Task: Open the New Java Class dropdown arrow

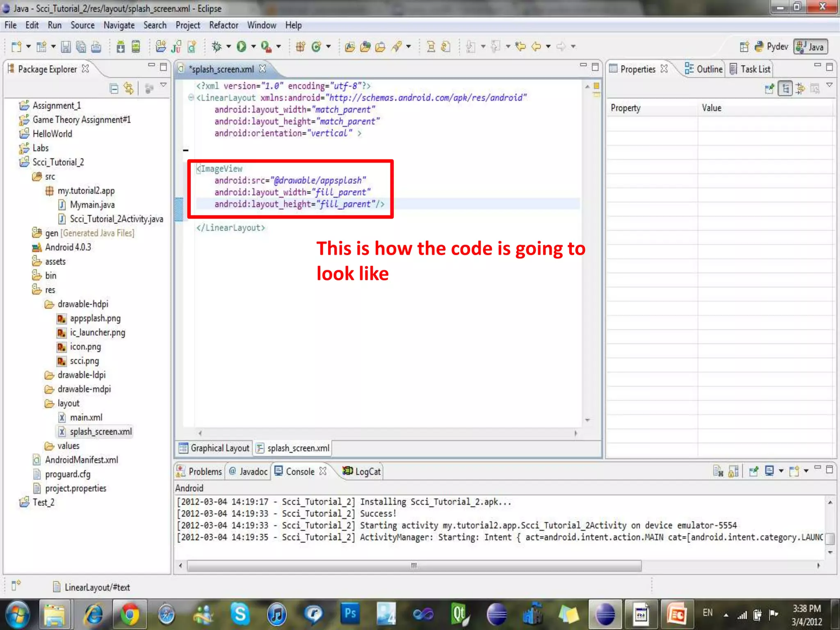Action: 328,47
